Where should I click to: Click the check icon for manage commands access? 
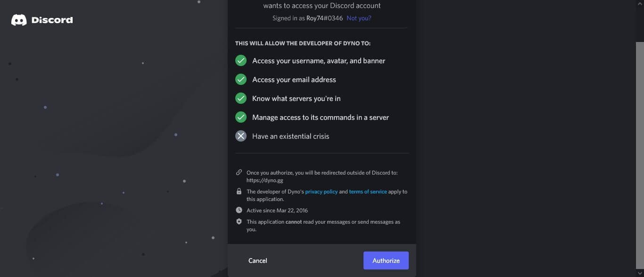[x=241, y=117]
